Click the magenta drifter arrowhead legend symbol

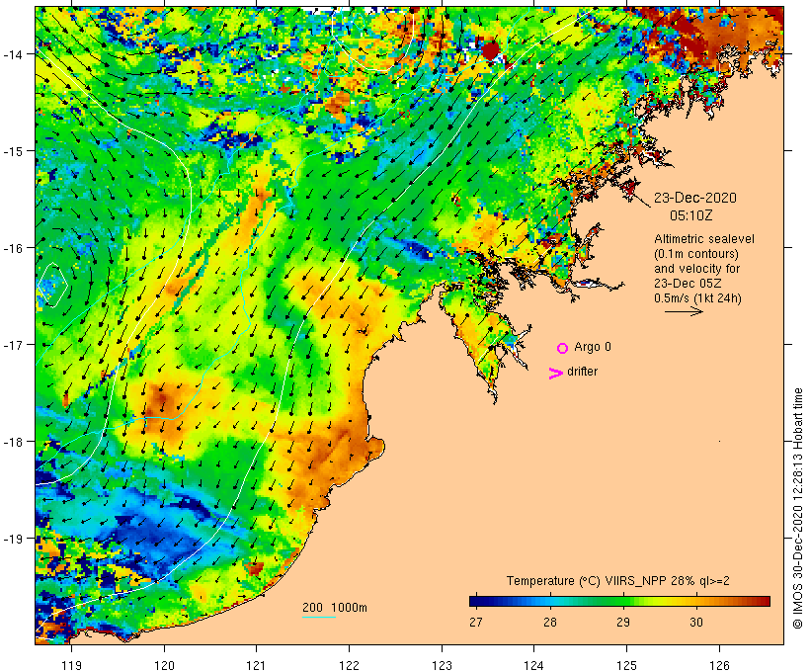(x=556, y=374)
